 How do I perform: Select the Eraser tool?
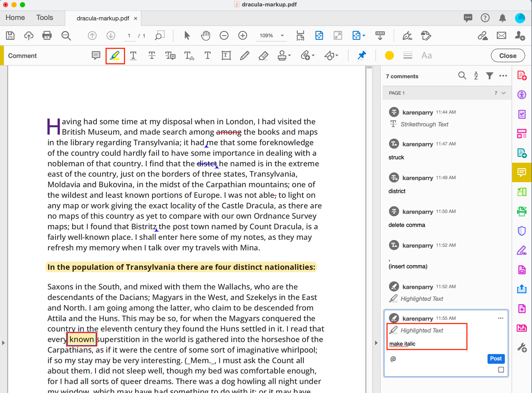(x=263, y=56)
